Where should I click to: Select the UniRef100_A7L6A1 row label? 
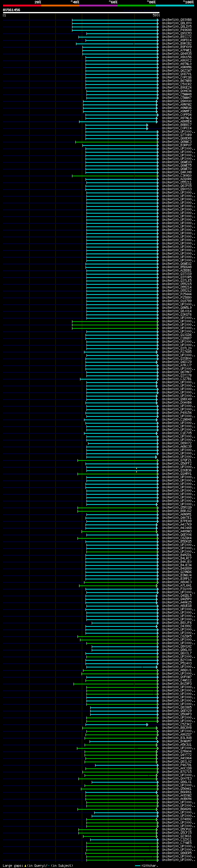[x=177, y=586]
